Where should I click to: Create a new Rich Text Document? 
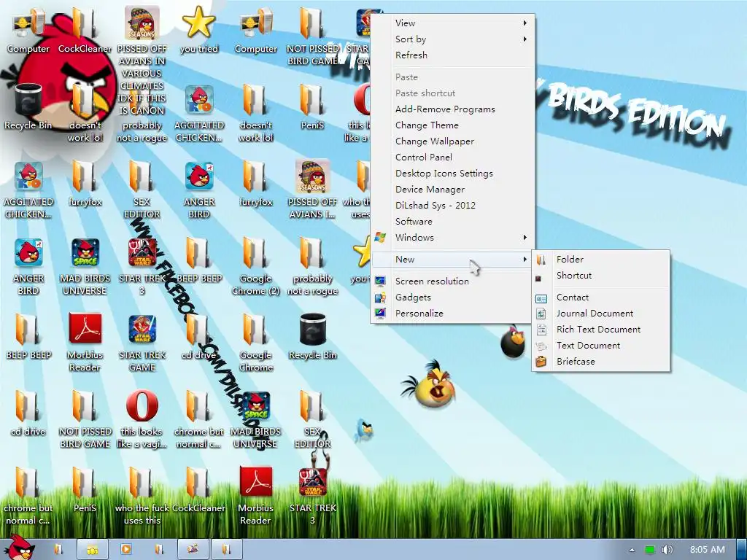pos(601,330)
